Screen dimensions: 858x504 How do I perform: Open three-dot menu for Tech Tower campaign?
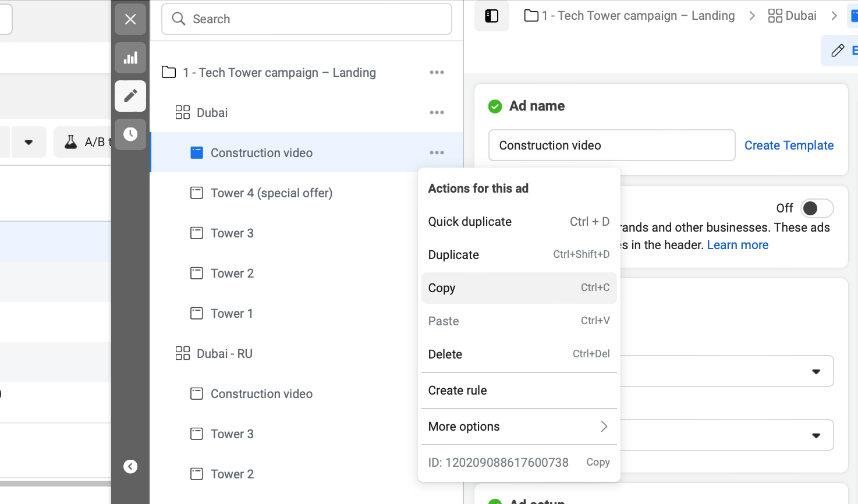437,73
